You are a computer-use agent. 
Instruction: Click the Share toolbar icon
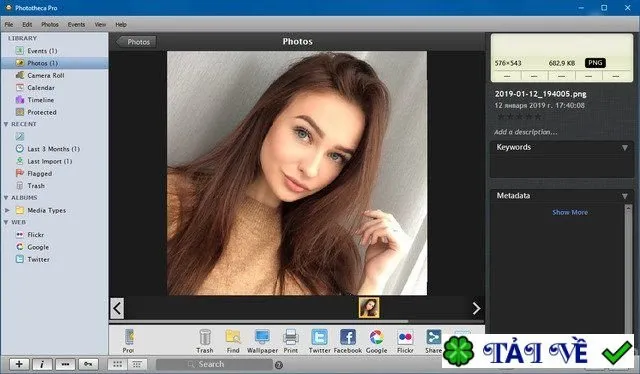433,341
